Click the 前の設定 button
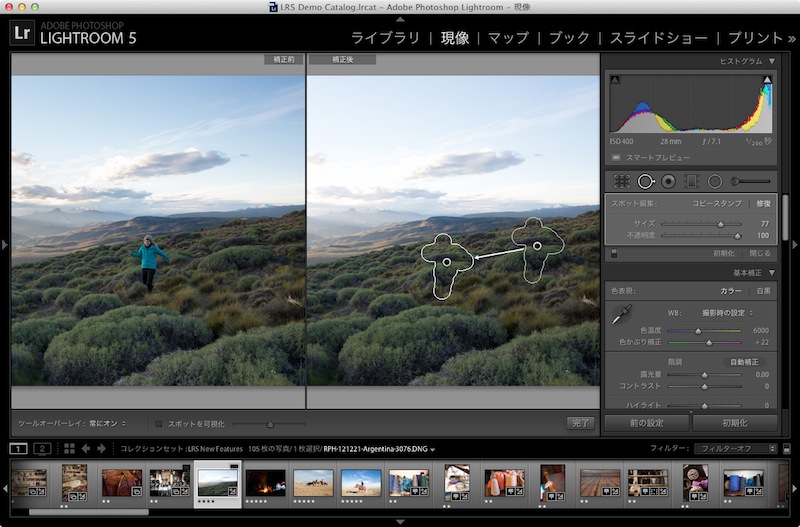 point(646,423)
